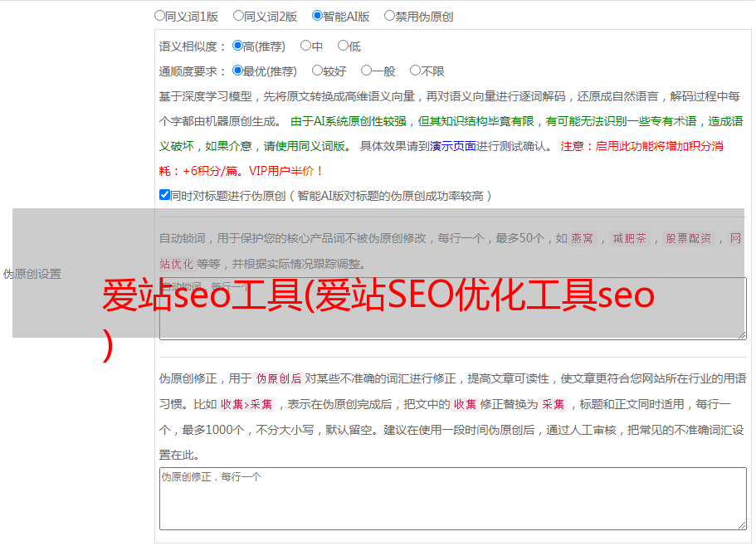Open the 演示页面 link
The image size is (756, 546).
pyautogui.click(x=452, y=146)
